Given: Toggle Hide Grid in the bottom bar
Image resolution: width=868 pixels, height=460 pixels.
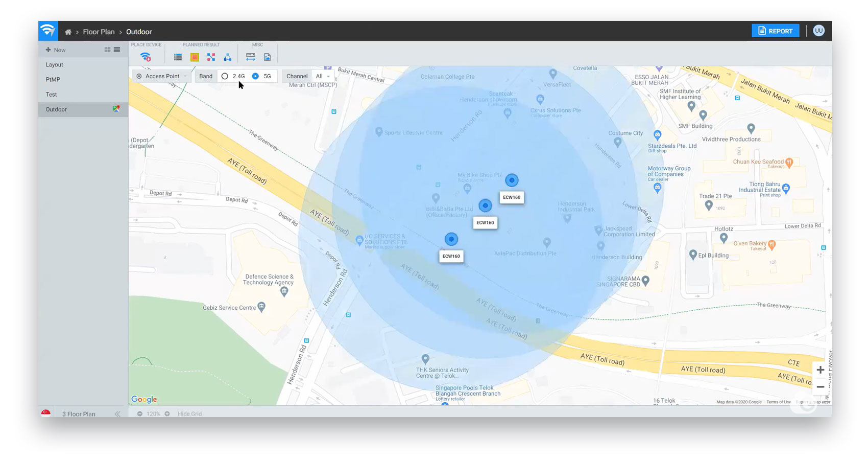Looking at the screenshot, I should tap(189, 413).
